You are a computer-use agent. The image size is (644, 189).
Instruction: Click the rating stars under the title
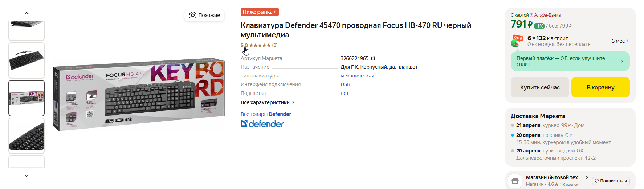pyautogui.click(x=260, y=45)
